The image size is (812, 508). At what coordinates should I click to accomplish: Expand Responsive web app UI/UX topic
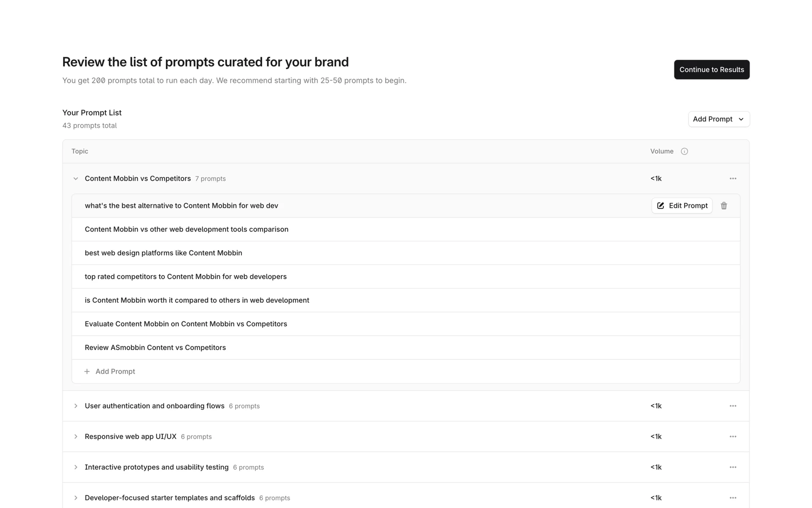[x=76, y=436]
